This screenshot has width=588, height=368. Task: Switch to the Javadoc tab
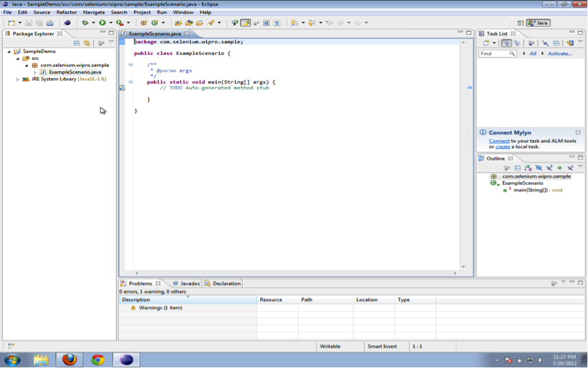(x=186, y=284)
